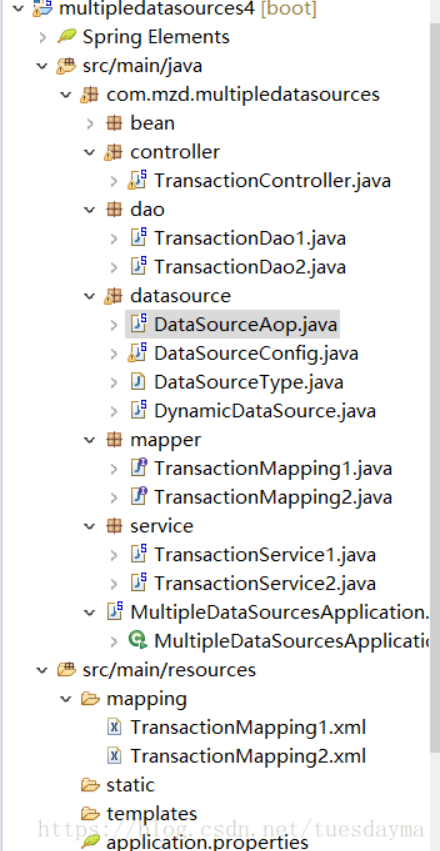The image size is (440, 851).
Task: Click the Spring Elements leaf icon
Action: click(66, 36)
